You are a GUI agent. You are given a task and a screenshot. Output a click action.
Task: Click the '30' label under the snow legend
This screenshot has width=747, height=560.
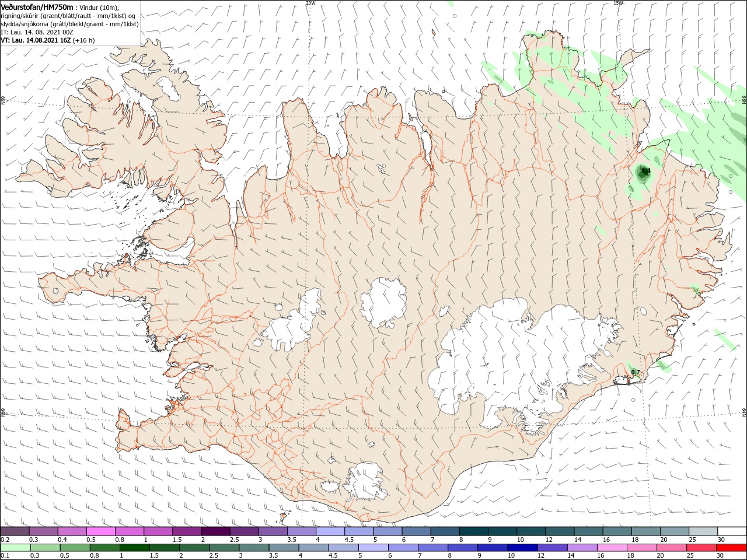721,540
